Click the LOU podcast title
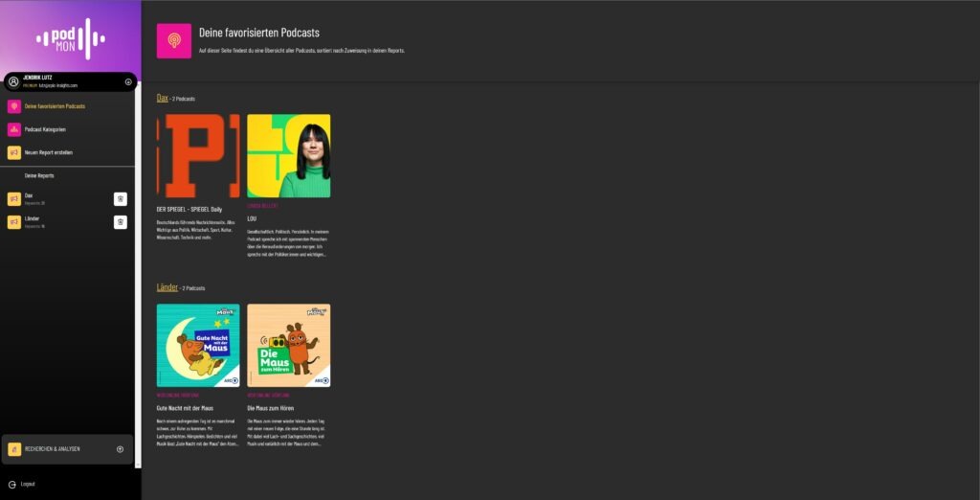The width and height of the screenshot is (980, 500). pyautogui.click(x=253, y=218)
